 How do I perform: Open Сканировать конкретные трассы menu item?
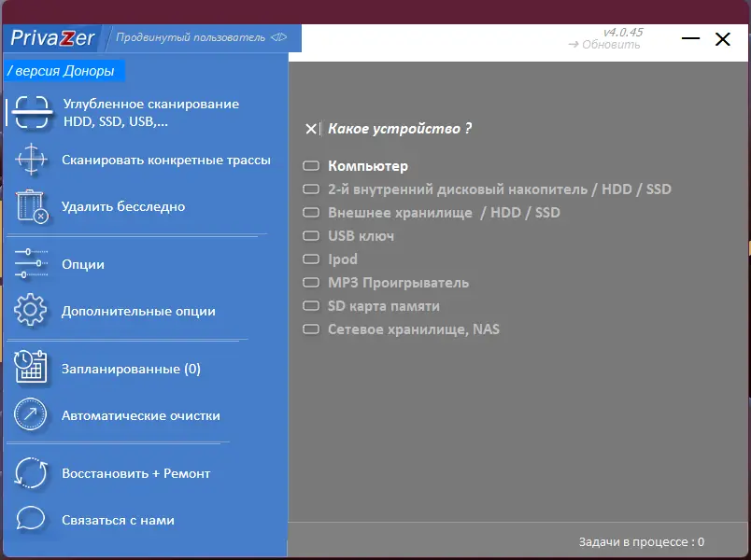pos(166,161)
